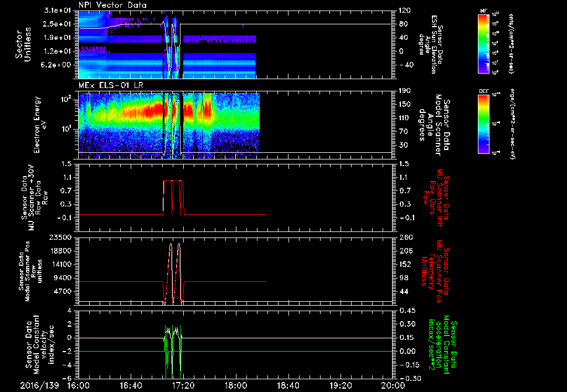
Task: Click the "1.2e+01" sector tick value
Action: 57,51
